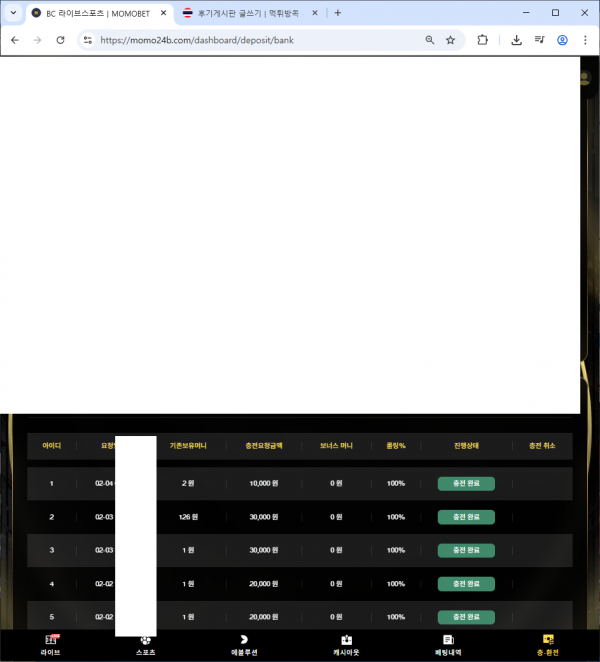
Task: Open 에볼루션 (Evolution) from bottom bar
Action: (244, 640)
